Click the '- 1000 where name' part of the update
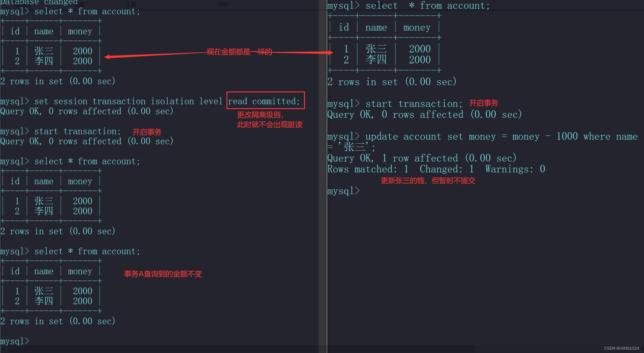 (x=591, y=136)
